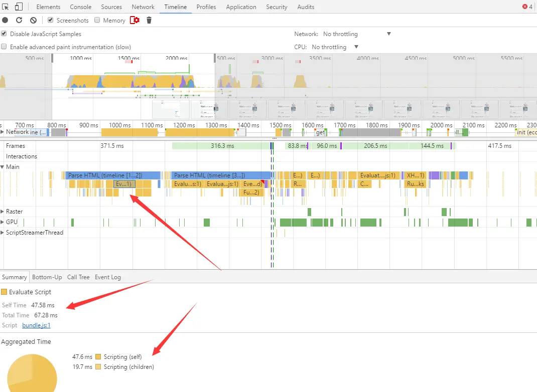
Task: Click the red error count indicator
Action: [x=527, y=7]
